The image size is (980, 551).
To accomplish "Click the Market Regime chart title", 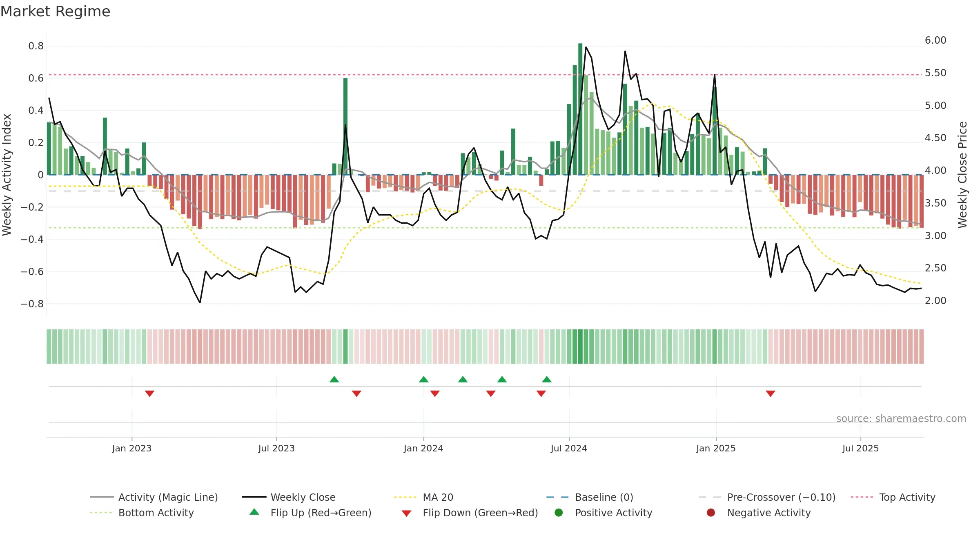I will coord(55,11).
